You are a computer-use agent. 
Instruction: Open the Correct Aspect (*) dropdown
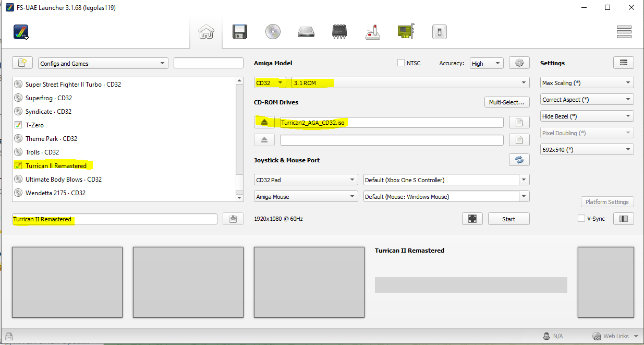(587, 99)
